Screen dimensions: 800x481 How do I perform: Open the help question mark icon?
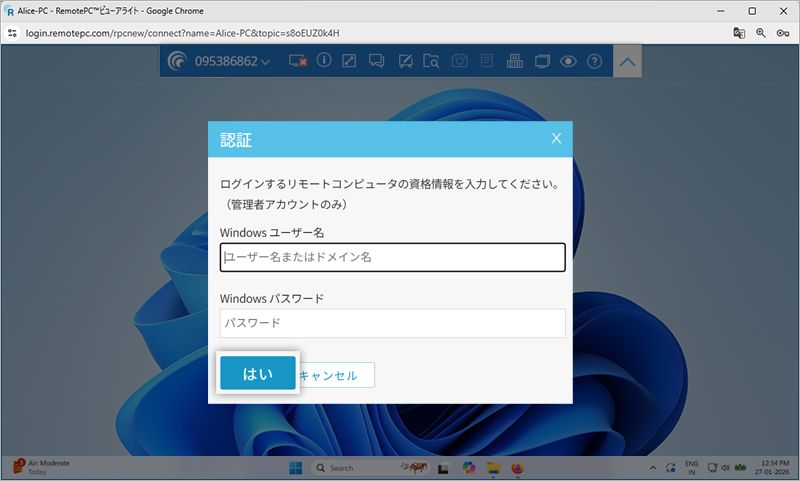(x=594, y=61)
